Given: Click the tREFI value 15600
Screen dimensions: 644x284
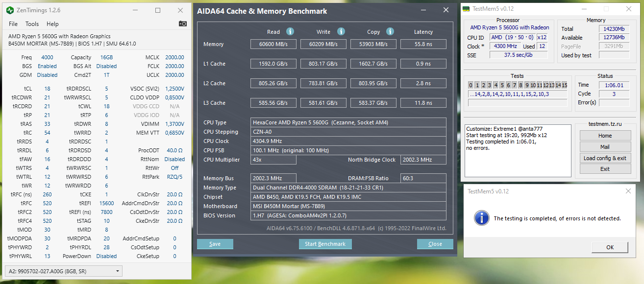Looking at the screenshot, I should [106, 203].
